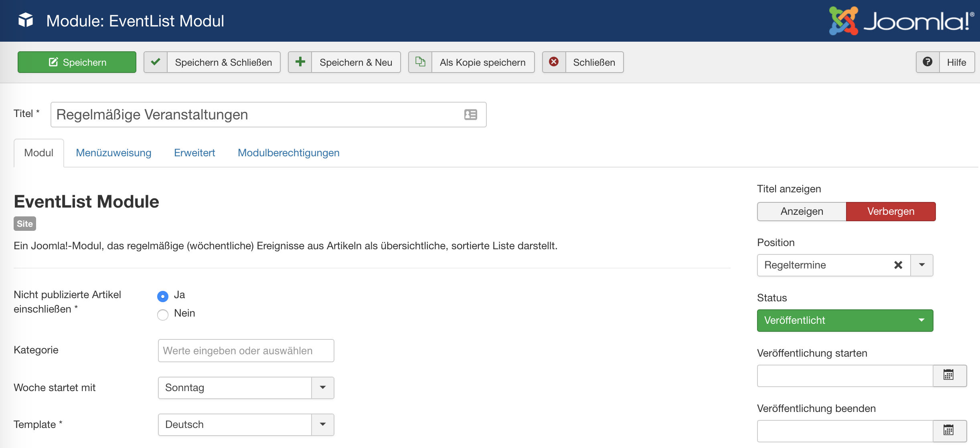Switch to the Erweitert tab
980x448 pixels.
point(194,153)
